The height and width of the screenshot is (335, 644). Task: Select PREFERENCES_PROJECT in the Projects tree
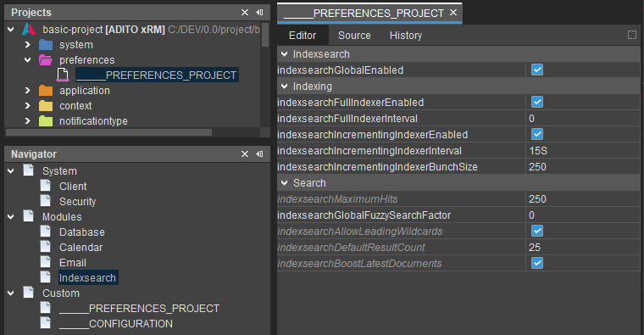pos(157,75)
